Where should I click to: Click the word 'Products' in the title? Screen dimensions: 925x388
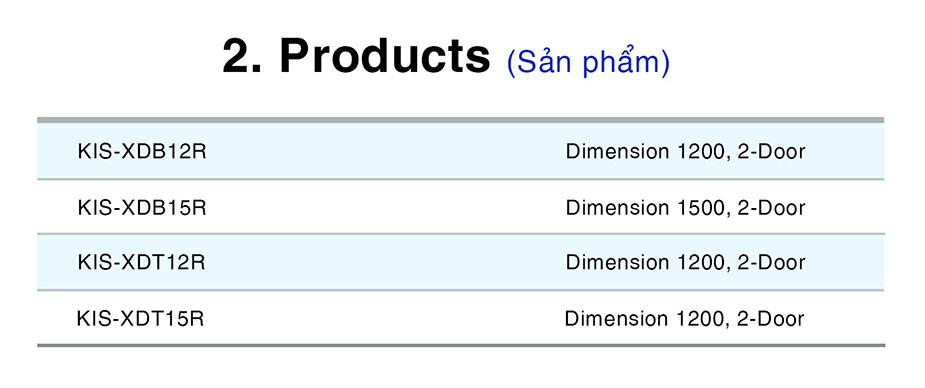tap(385, 56)
